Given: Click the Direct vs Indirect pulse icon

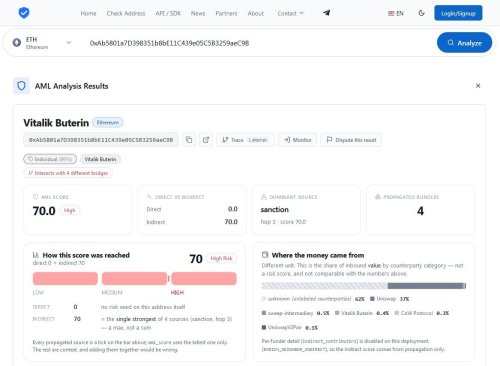Looking at the screenshot, I should 149,197.
